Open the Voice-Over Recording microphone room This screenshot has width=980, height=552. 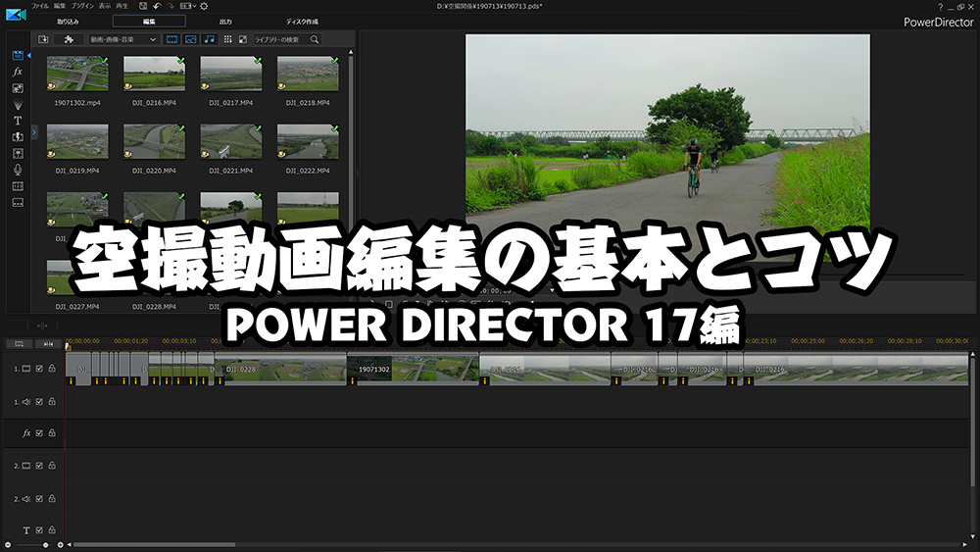pyautogui.click(x=18, y=170)
